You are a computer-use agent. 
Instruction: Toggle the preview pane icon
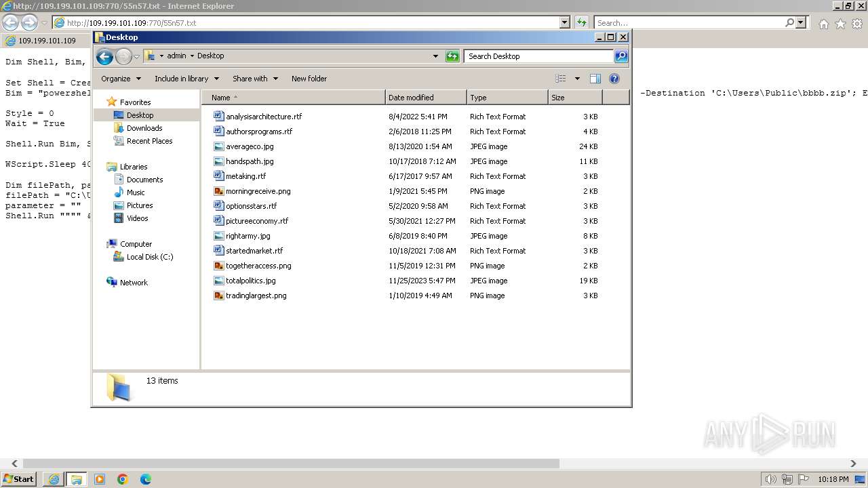595,79
